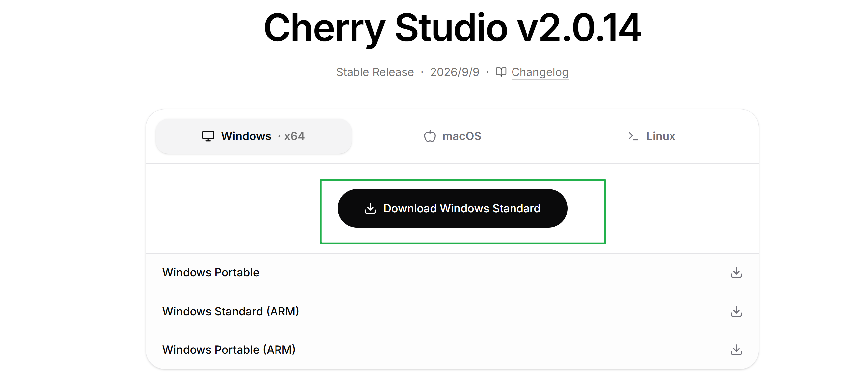Click the 2026/9/9 release date
The image size is (868, 373).
coord(454,72)
